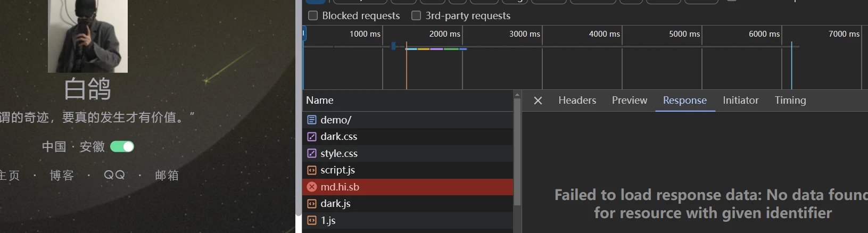The width and height of the screenshot is (868, 233).
Task: Click the script icon next to 1.js
Action: click(312, 220)
